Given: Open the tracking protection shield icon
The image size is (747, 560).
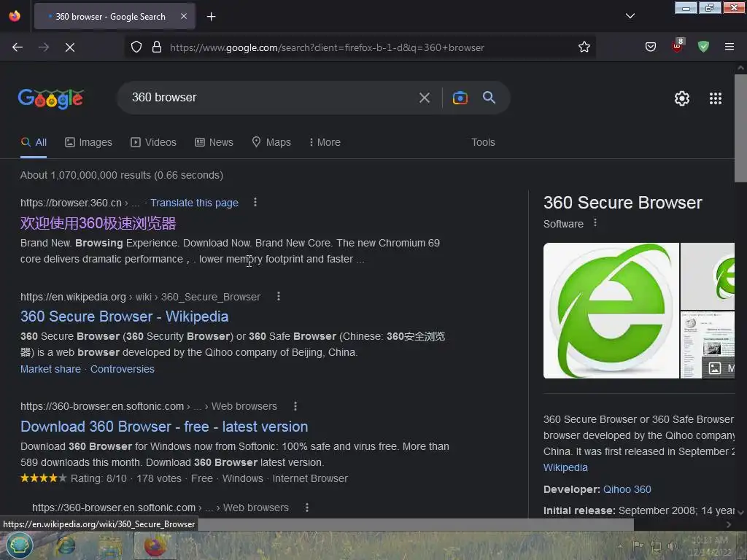Looking at the screenshot, I should pyautogui.click(x=136, y=47).
